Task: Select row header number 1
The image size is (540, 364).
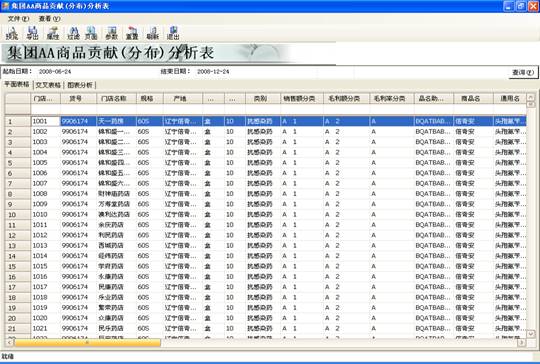Action: pos(18,121)
